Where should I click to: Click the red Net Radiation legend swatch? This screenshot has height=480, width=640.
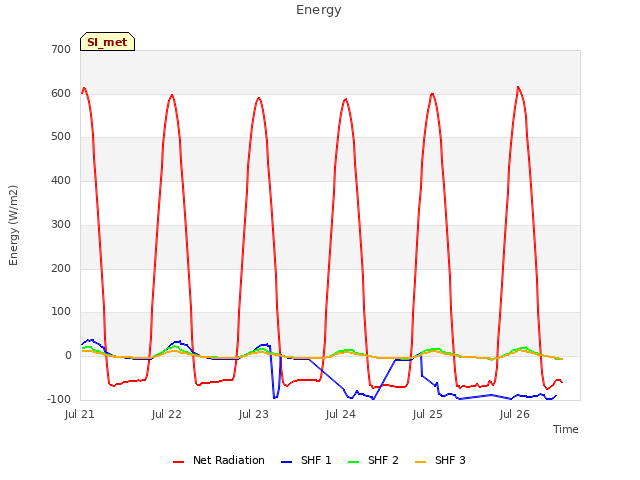click(x=178, y=462)
